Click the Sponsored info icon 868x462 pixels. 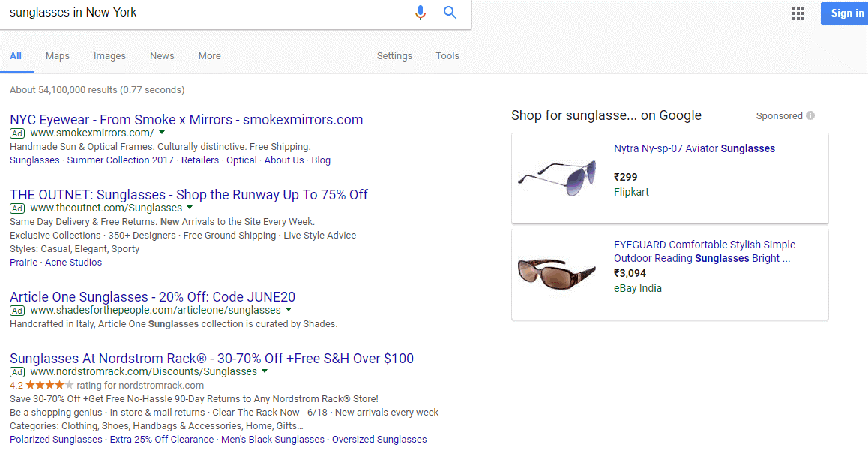(810, 115)
